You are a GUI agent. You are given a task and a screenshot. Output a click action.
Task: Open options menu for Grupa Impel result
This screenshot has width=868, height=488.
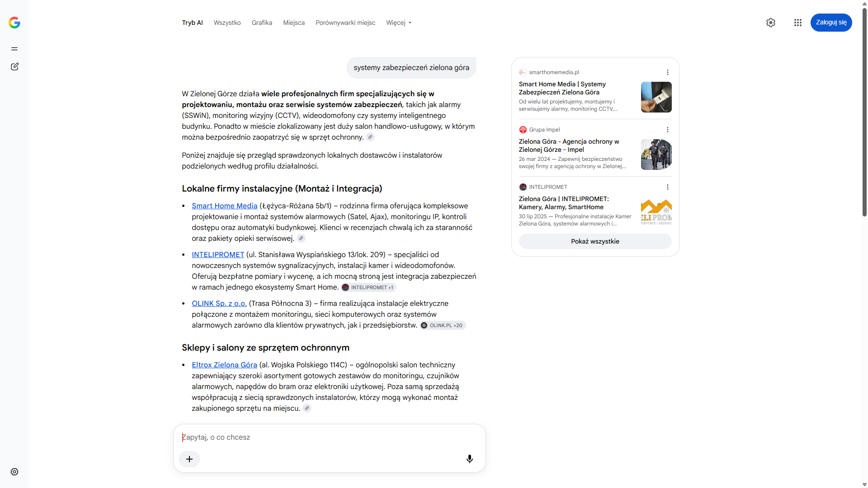[668, 130]
